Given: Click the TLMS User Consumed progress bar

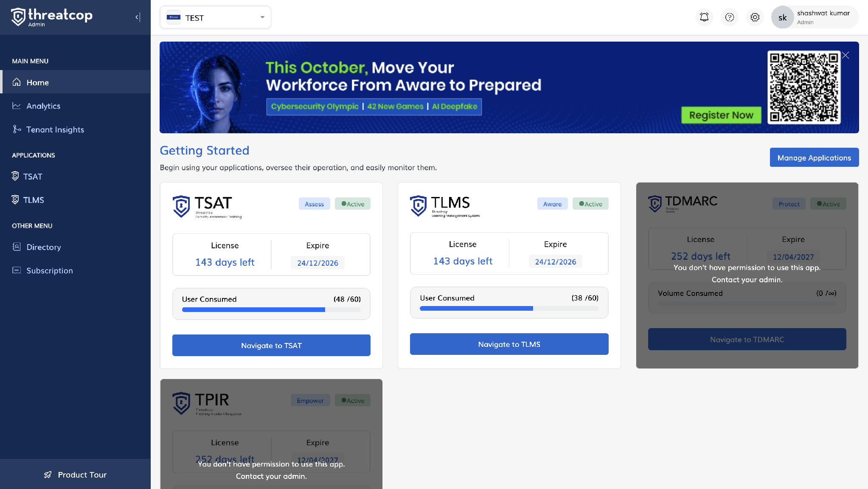Looking at the screenshot, I should (x=509, y=309).
